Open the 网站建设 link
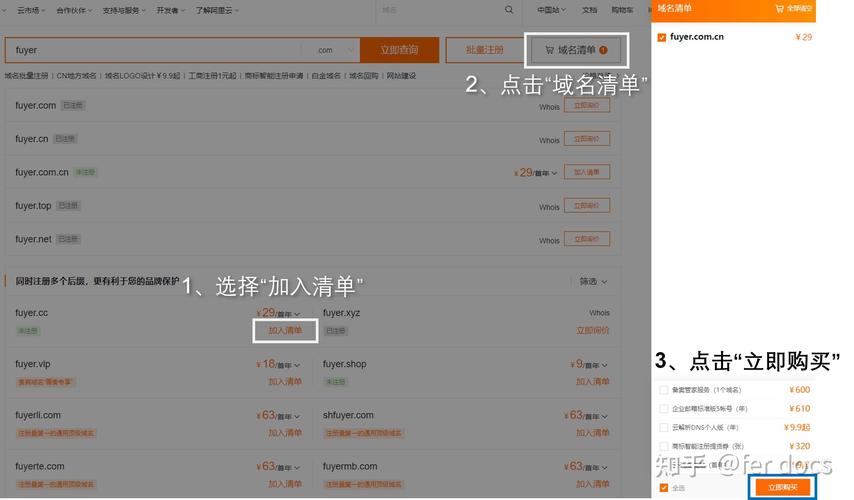This screenshot has width=854, height=500. 401,76
